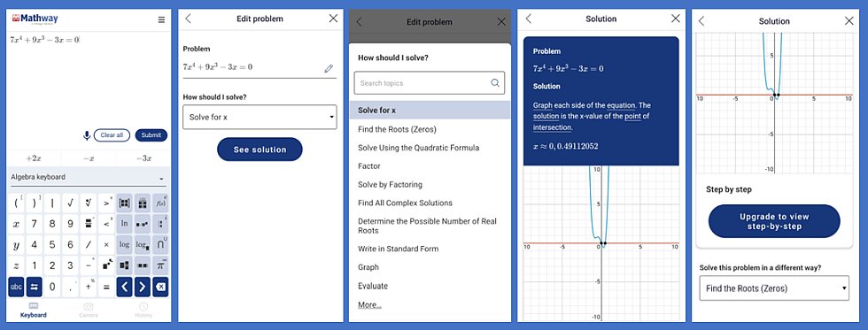Screen dimensions: 868x330
Task: Tap the microphone voice input icon
Action: coord(87,135)
